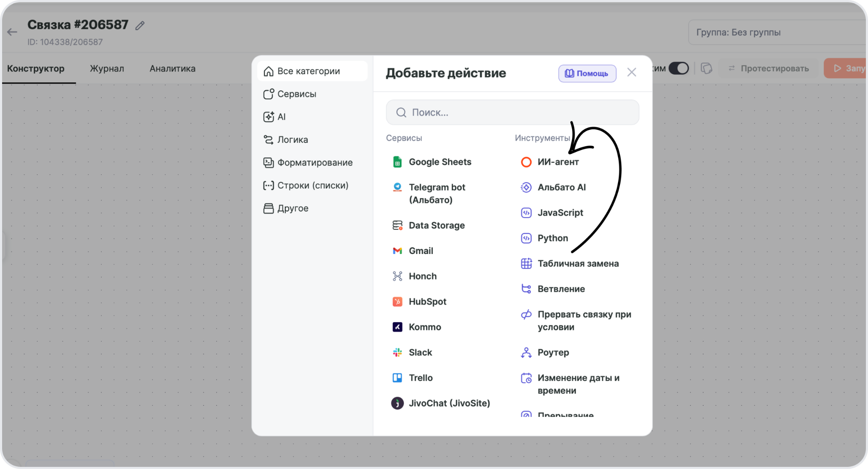Open the Группа: Без группы dropdown
The image size is (868, 469).
coord(778,32)
